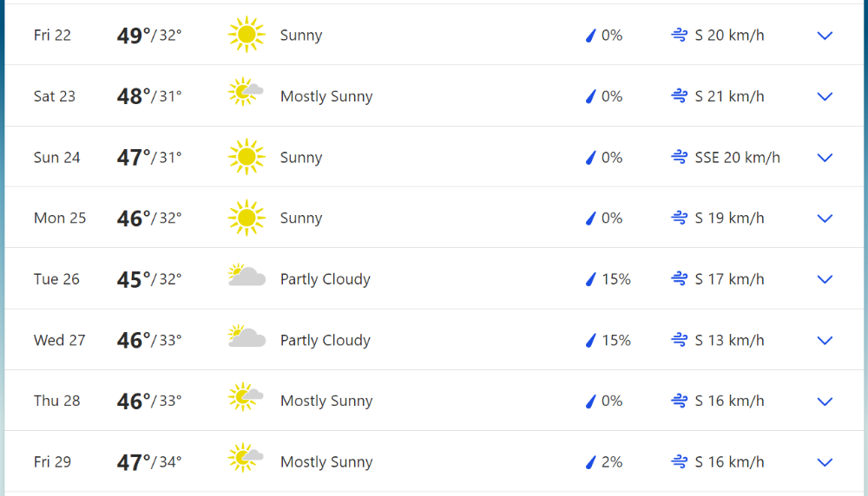Show more details for Tue 26
Screen dimensions: 868x496
825,279
